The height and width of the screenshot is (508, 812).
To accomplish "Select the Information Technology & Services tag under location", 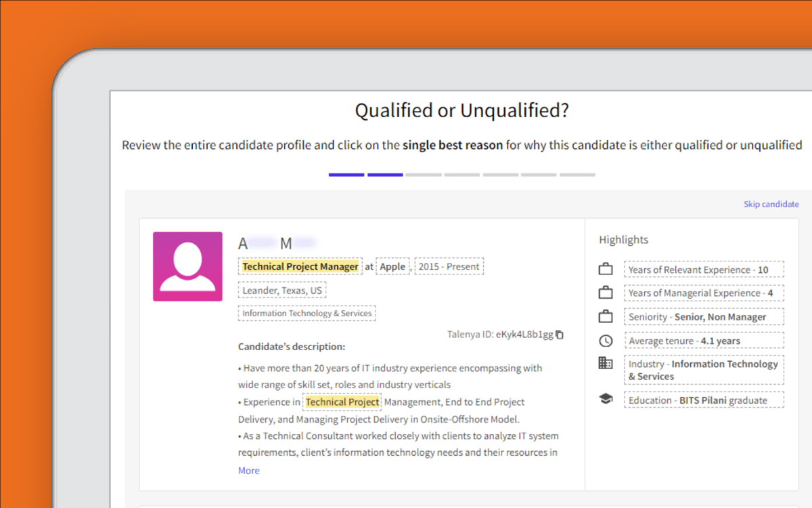I will tap(307, 313).
